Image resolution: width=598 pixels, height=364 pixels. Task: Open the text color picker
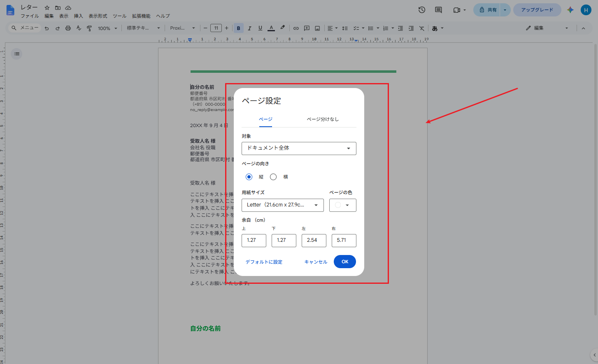pyautogui.click(x=271, y=28)
